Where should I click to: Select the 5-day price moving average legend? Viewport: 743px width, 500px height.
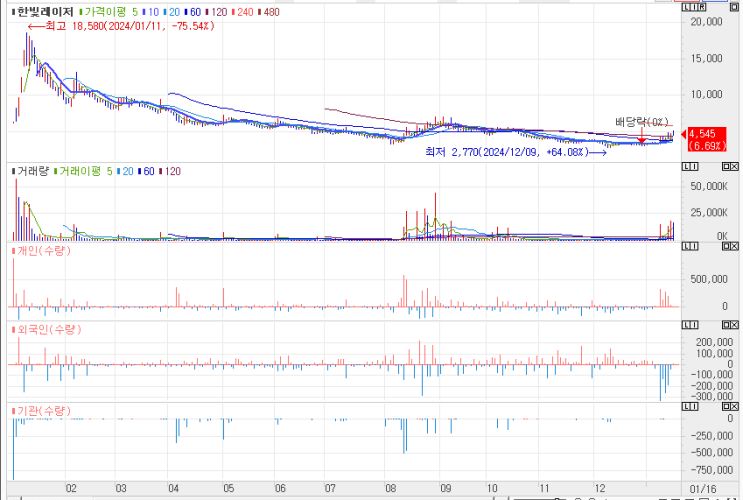click(135, 12)
